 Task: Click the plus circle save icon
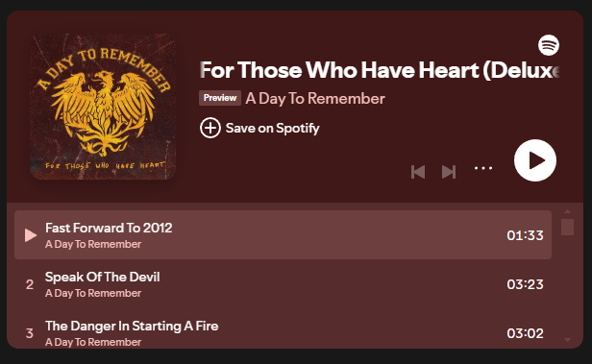coord(210,128)
